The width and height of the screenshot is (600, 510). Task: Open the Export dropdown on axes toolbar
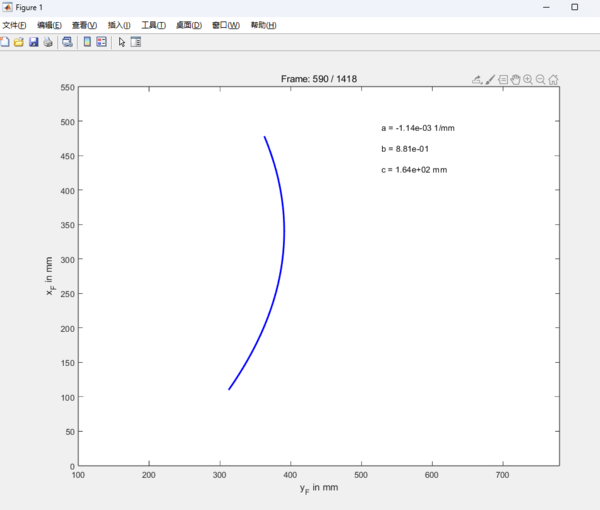pos(477,79)
